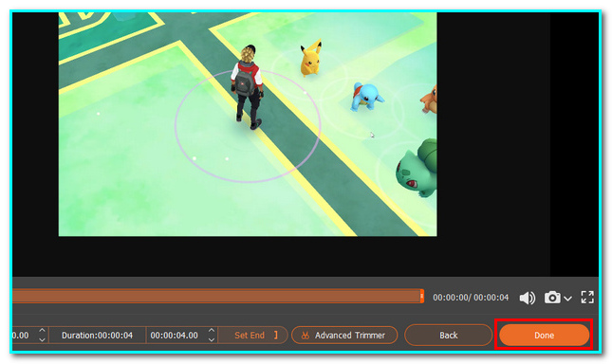
Task: Click the 00:00:00/00:00:04 playback time display
Action: point(471,298)
